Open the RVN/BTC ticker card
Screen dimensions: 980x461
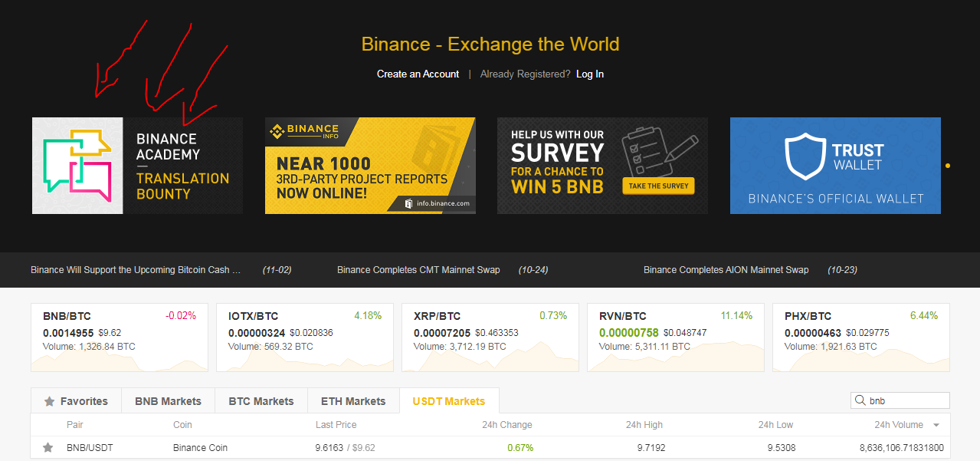coord(676,338)
